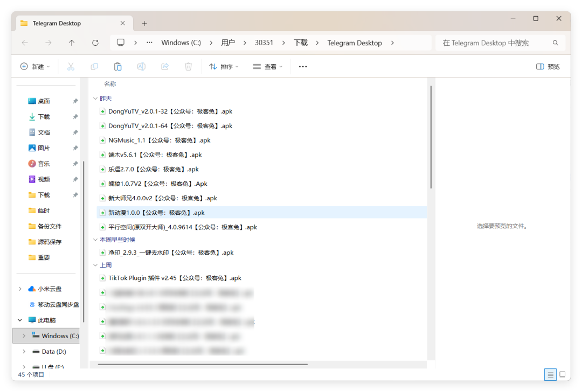This screenshot has height=392, width=582.
Task: Click the address bar ellipsis for hidden path
Action: coord(149,43)
